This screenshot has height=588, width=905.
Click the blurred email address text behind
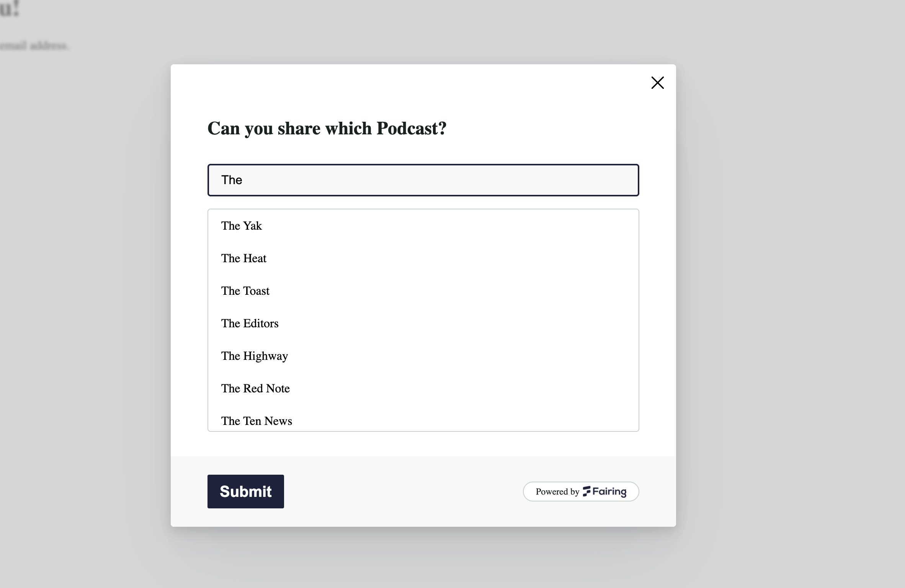(34, 46)
